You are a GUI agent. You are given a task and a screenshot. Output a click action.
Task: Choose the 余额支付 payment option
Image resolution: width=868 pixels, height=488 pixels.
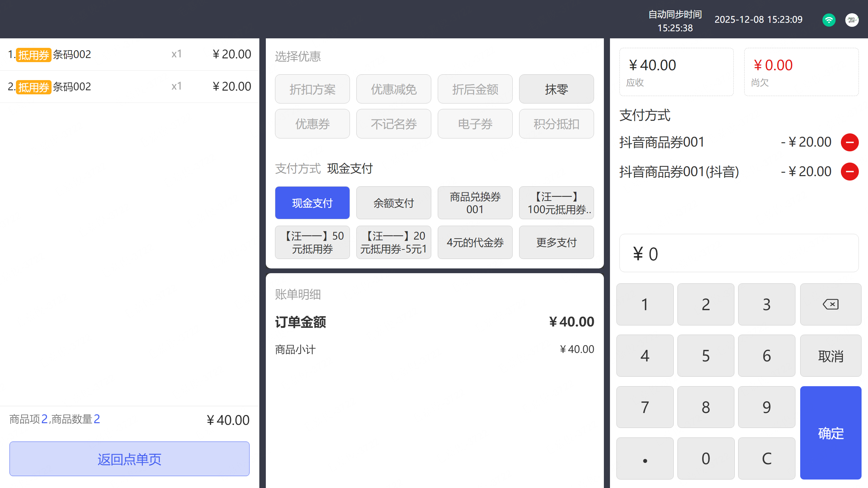tap(393, 203)
